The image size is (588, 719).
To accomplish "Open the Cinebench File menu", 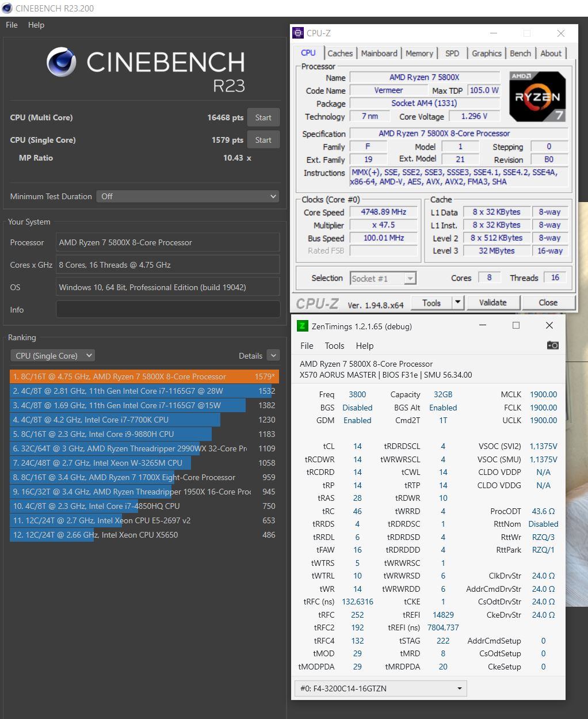I will (12, 25).
